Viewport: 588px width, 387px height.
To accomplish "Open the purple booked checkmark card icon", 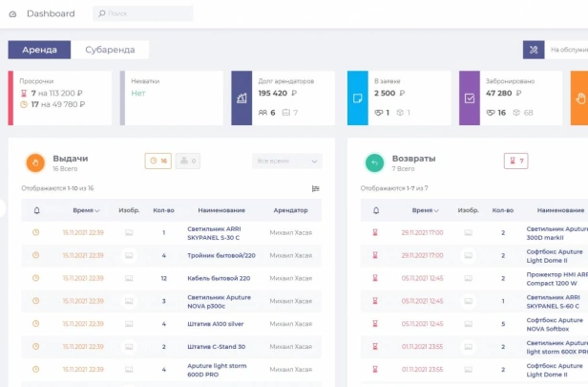I will click(470, 98).
